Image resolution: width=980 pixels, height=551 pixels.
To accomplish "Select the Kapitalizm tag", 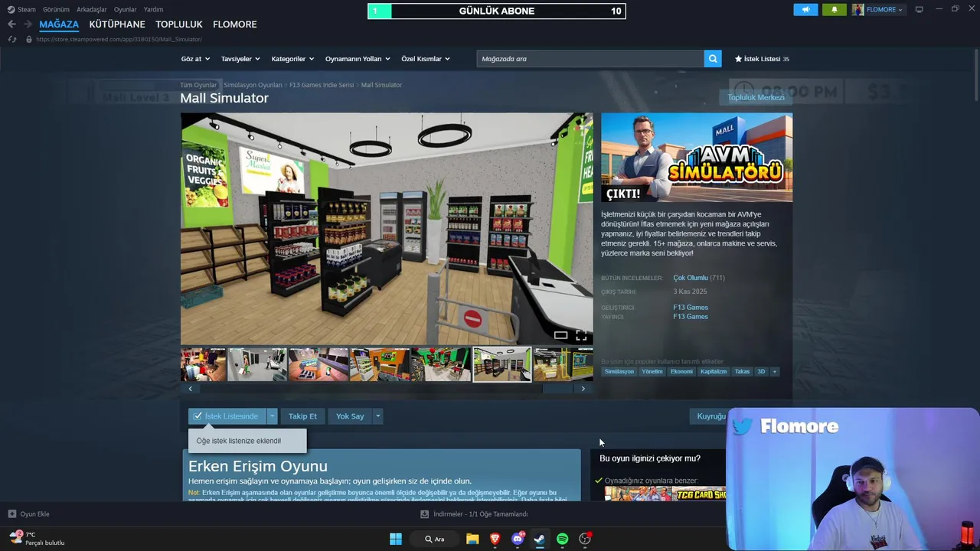I will pyautogui.click(x=714, y=372).
